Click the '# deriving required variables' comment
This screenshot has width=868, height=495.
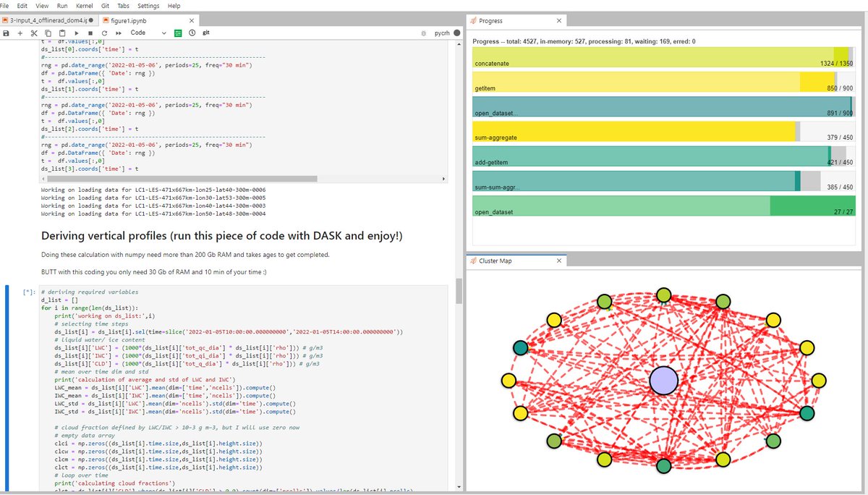(x=90, y=292)
